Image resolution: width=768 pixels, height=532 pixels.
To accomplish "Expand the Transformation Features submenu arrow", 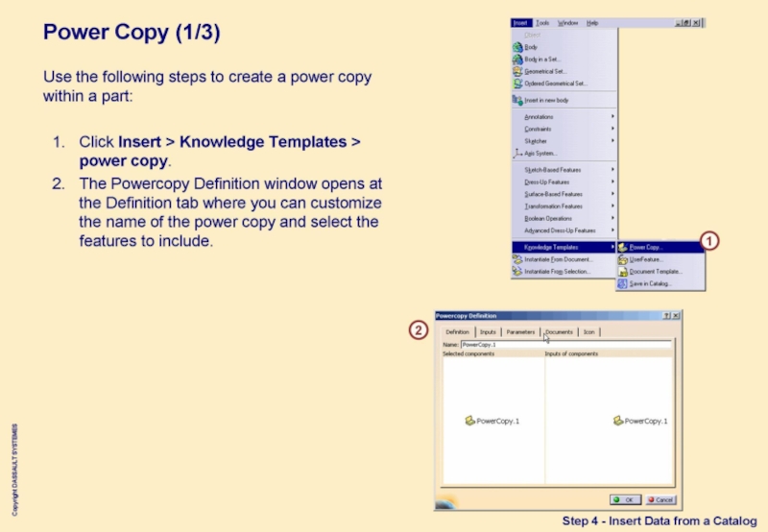I will (612, 206).
